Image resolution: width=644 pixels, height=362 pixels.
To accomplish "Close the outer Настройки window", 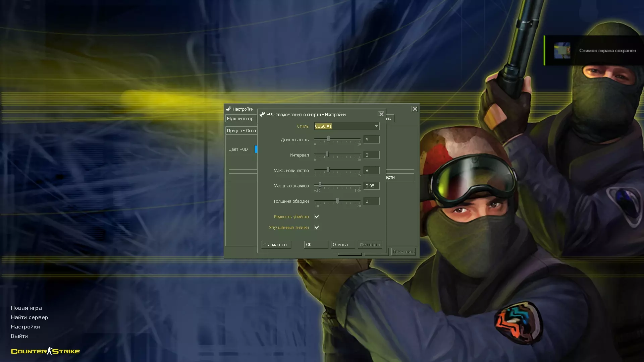I will (415, 109).
